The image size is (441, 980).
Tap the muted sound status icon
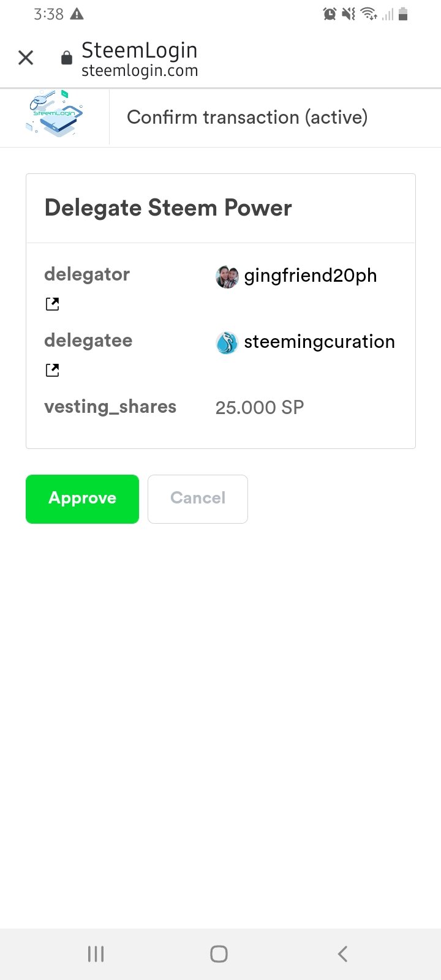[x=349, y=13]
